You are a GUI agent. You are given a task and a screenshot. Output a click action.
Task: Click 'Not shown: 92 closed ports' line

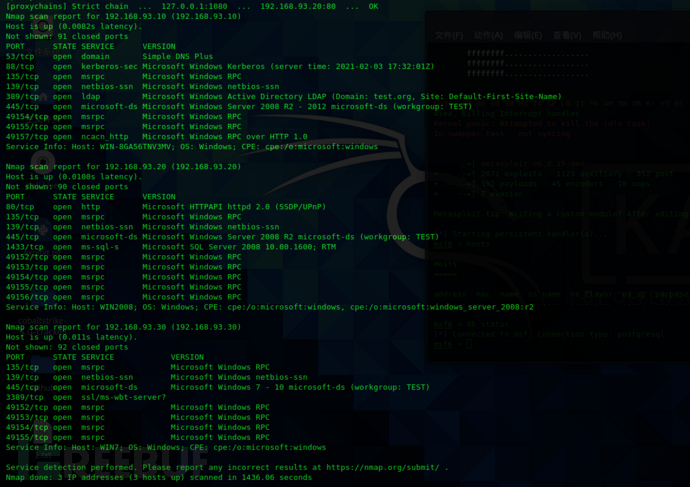pyautogui.click(x=67, y=347)
